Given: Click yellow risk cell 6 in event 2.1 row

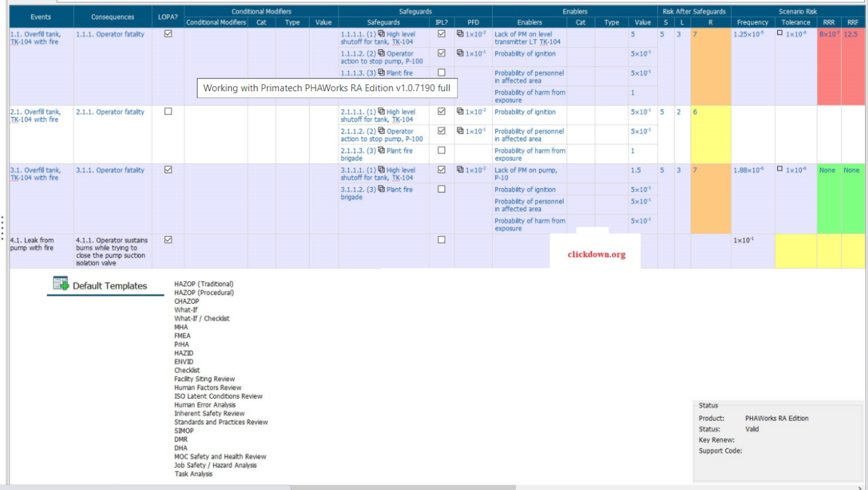Looking at the screenshot, I should (711, 135).
